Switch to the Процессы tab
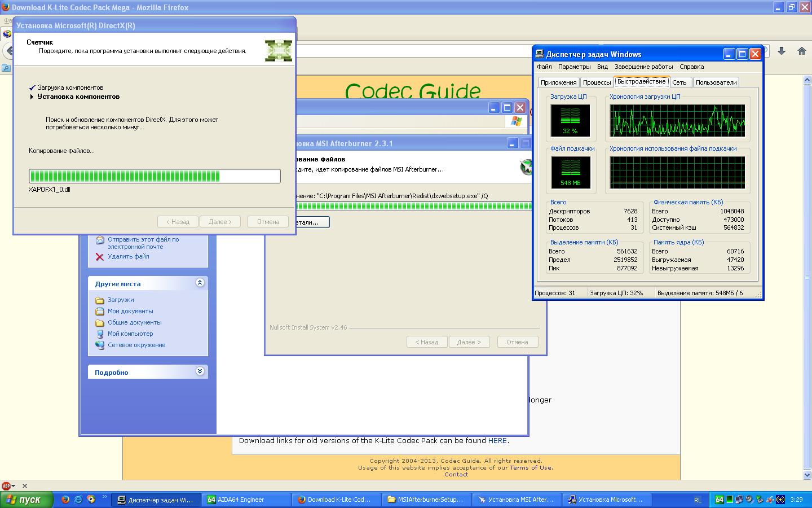This screenshot has height=508, width=812. 597,82
